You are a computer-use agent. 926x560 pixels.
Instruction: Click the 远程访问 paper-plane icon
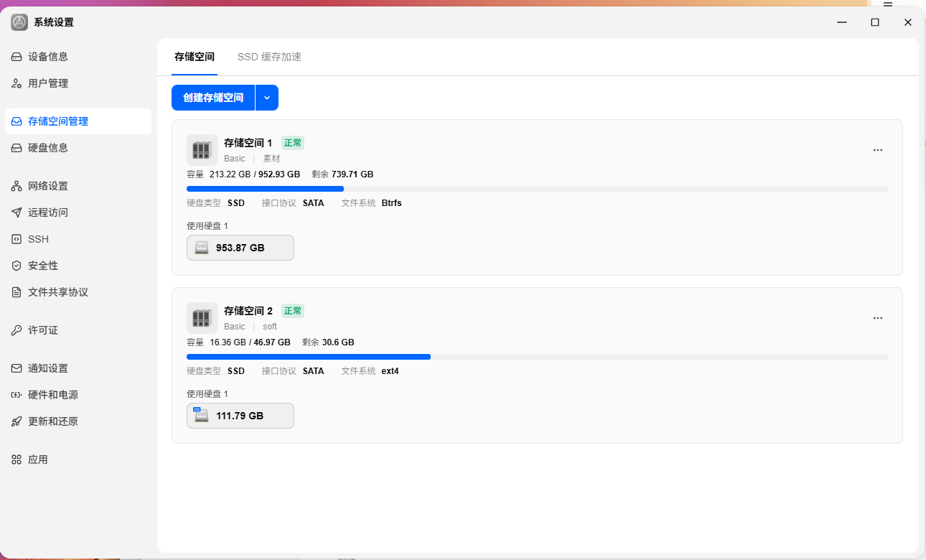(x=17, y=213)
